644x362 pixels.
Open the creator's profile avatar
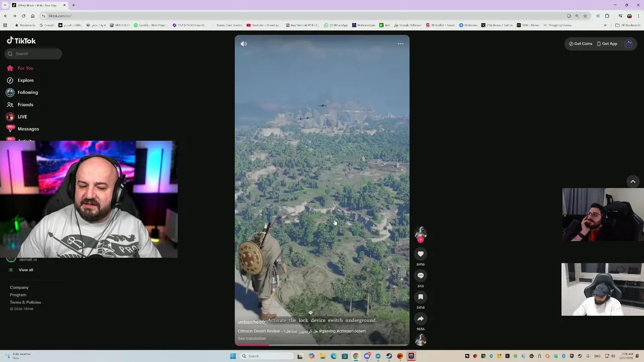coord(421,232)
